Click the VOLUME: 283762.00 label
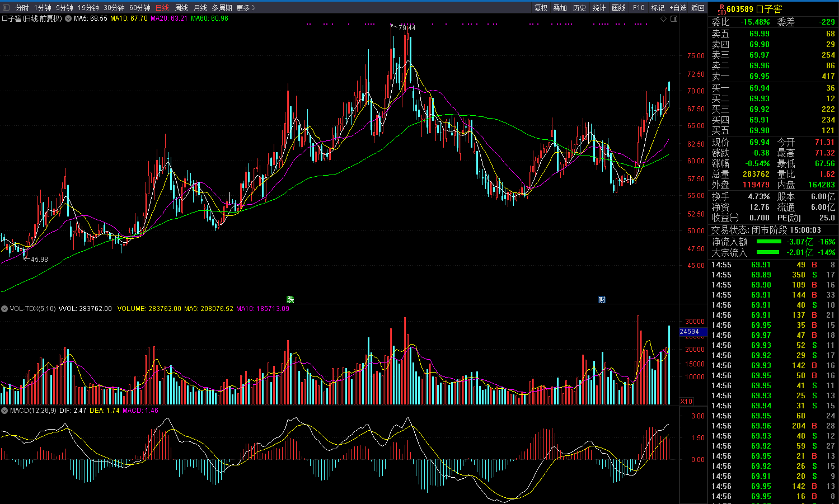 (x=149, y=309)
